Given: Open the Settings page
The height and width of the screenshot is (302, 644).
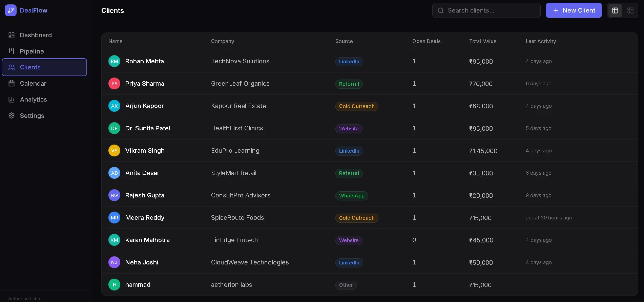Looking at the screenshot, I should [44, 115].
